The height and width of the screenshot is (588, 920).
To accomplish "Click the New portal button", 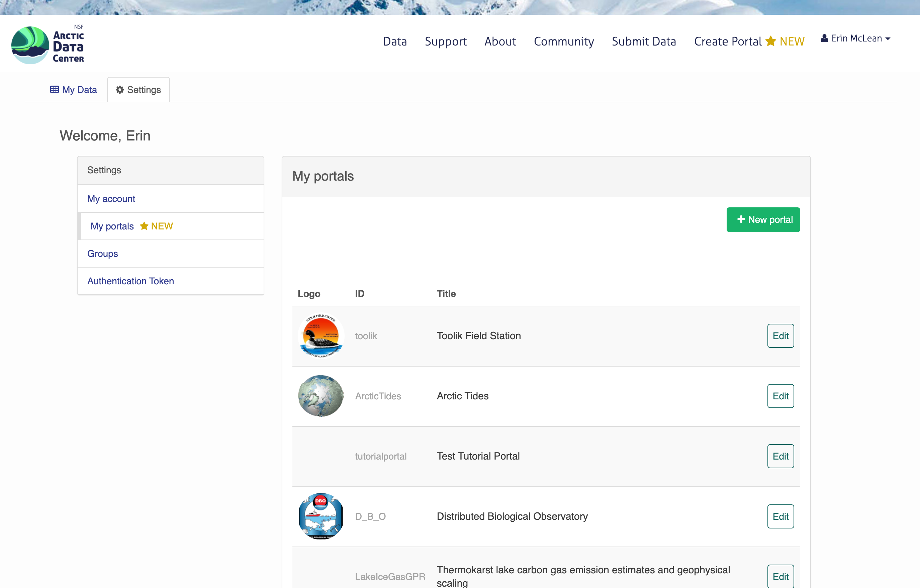I will pyautogui.click(x=763, y=219).
